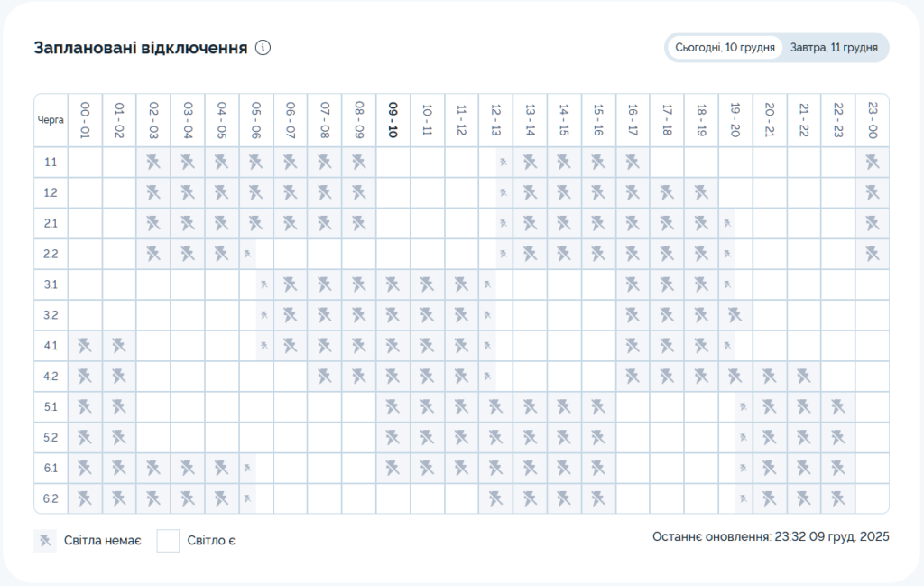Screen dimensions: 924x586
Task: Click half-hour outage icon for queue 2.2 at 05-06
Action: pos(247,254)
